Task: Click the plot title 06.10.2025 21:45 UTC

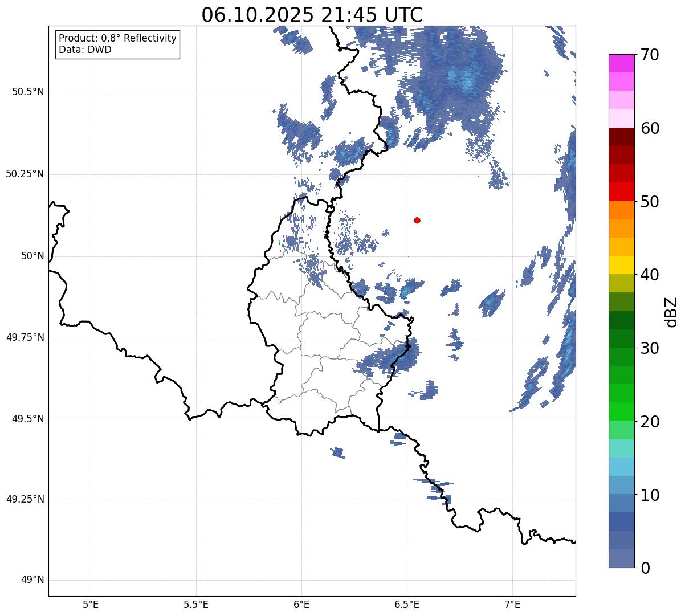Action: tap(312, 15)
